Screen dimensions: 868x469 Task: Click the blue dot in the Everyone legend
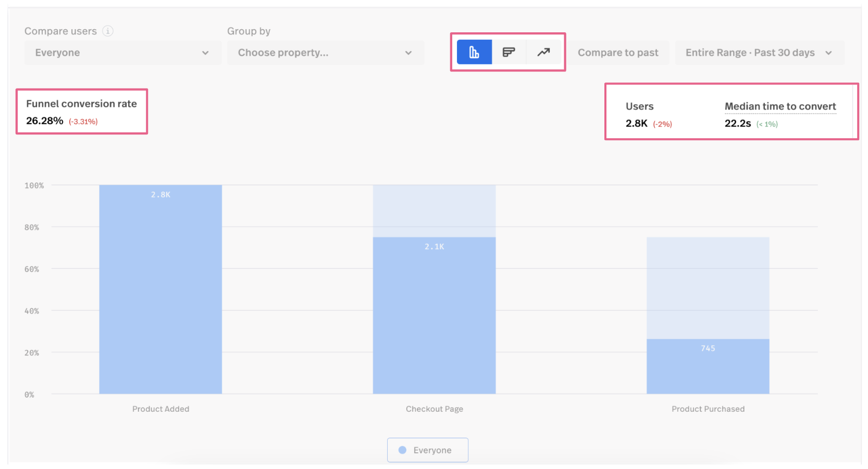(402, 450)
